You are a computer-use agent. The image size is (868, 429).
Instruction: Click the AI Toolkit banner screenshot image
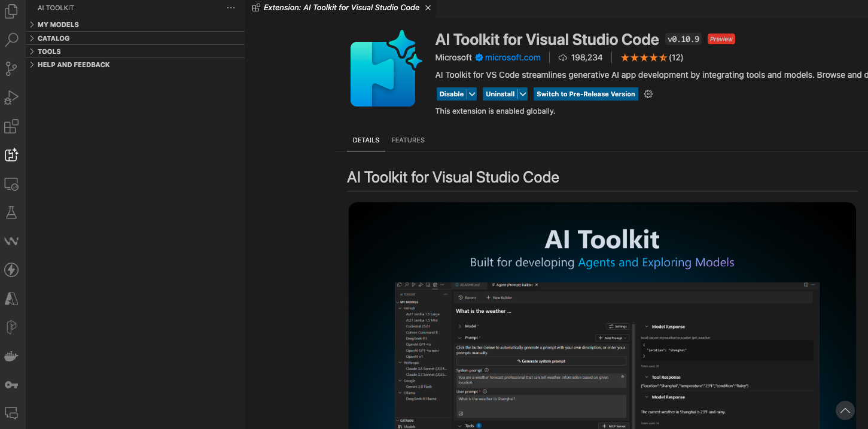(602, 315)
